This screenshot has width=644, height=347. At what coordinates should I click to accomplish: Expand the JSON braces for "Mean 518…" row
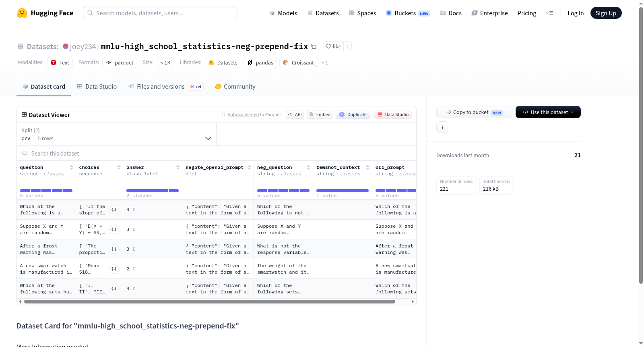114,269
